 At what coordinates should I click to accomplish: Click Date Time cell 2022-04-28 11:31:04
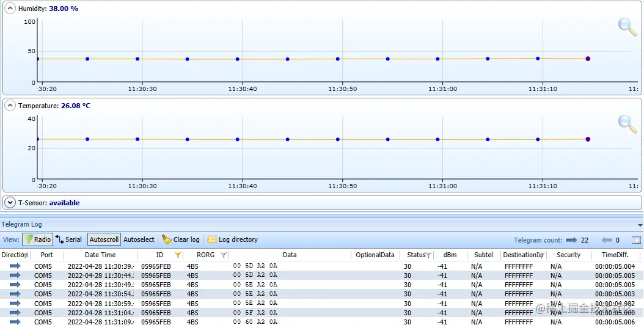point(101,312)
